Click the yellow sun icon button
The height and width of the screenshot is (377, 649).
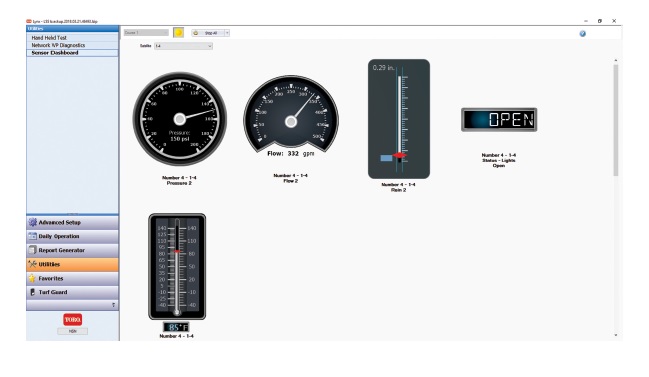point(178,33)
